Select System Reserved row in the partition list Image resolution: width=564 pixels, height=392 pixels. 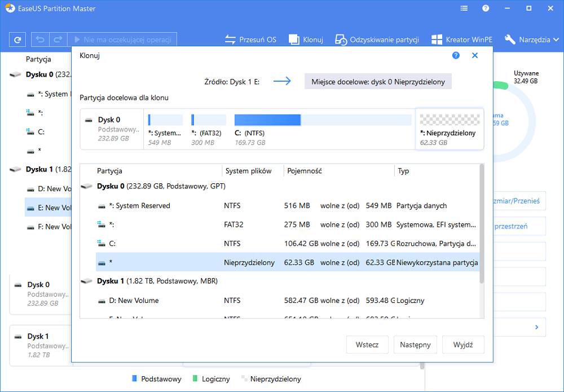(x=288, y=206)
